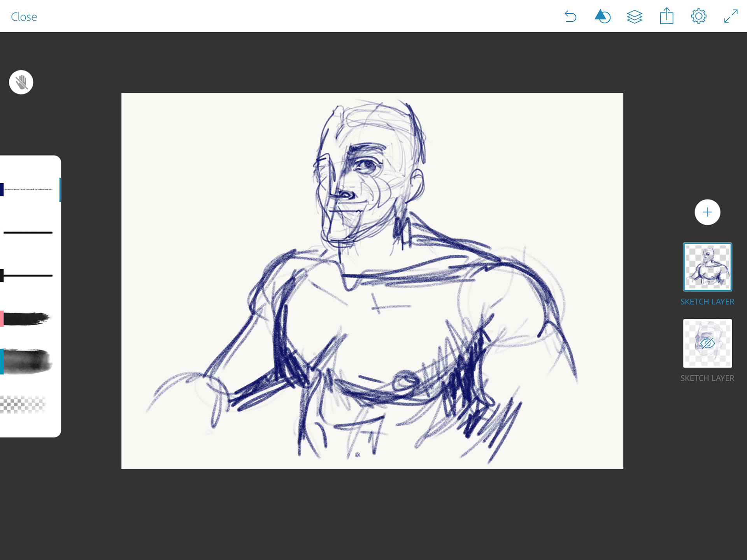The image size is (747, 560).
Task: Select the thin pen brush stroke
Action: click(28, 233)
